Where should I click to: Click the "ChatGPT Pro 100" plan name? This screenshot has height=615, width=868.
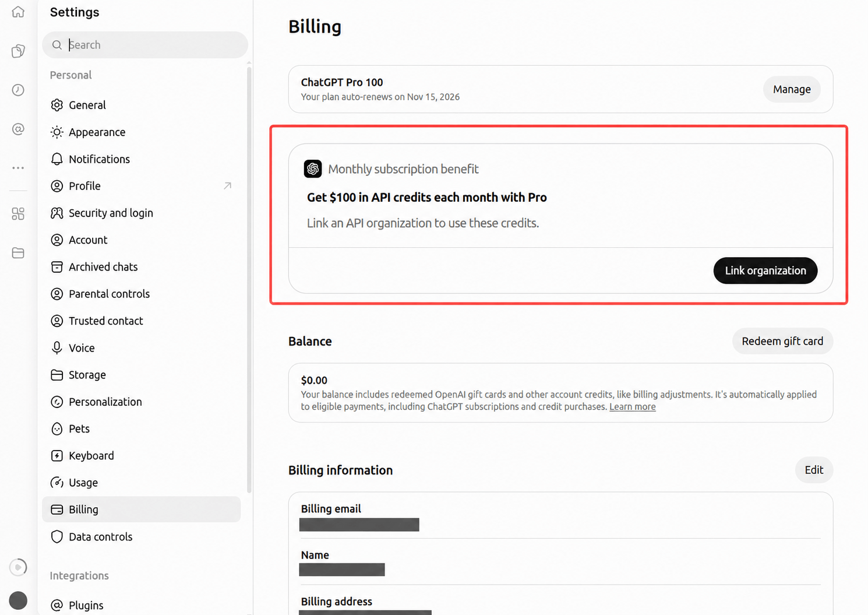342,82
